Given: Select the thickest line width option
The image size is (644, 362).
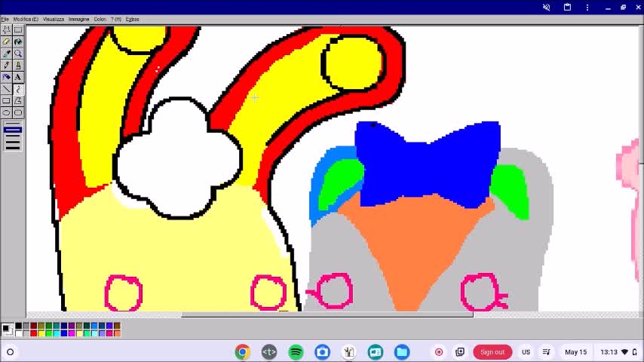Looking at the screenshot, I should [13, 147].
